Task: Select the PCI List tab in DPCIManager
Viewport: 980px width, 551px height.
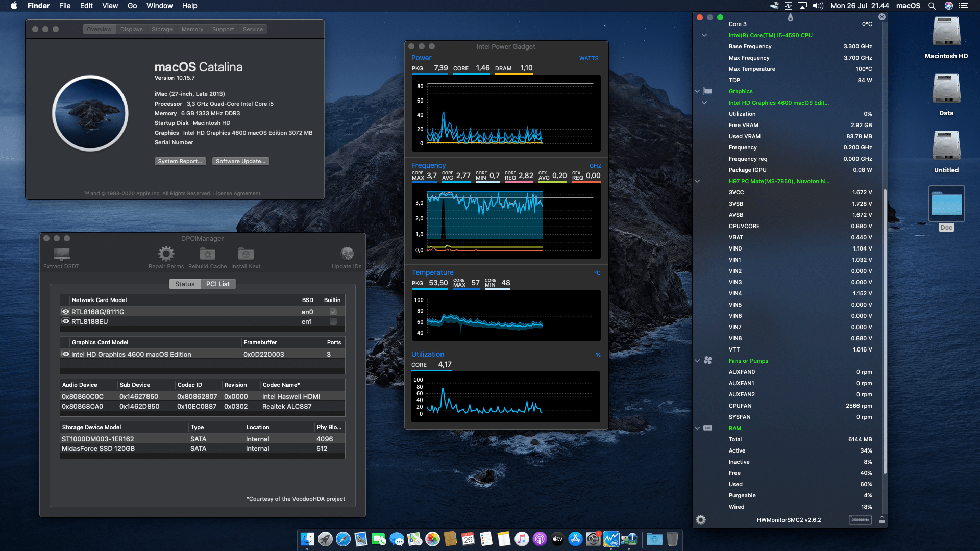Action: (218, 284)
